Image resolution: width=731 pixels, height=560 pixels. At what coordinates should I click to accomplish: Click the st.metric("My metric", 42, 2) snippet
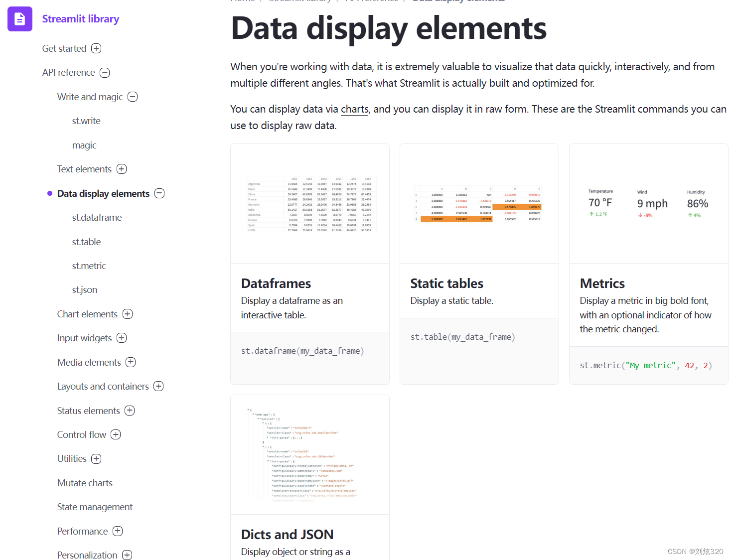646,366
